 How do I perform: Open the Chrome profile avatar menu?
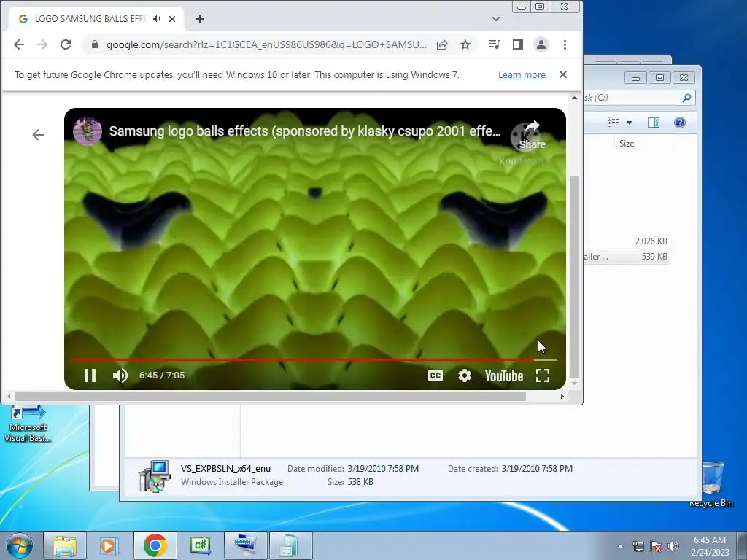[x=541, y=44]
